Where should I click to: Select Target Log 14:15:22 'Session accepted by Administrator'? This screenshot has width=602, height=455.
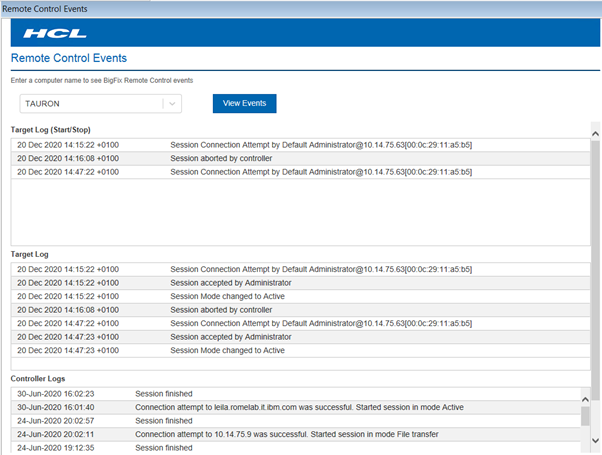click(231, 283)
